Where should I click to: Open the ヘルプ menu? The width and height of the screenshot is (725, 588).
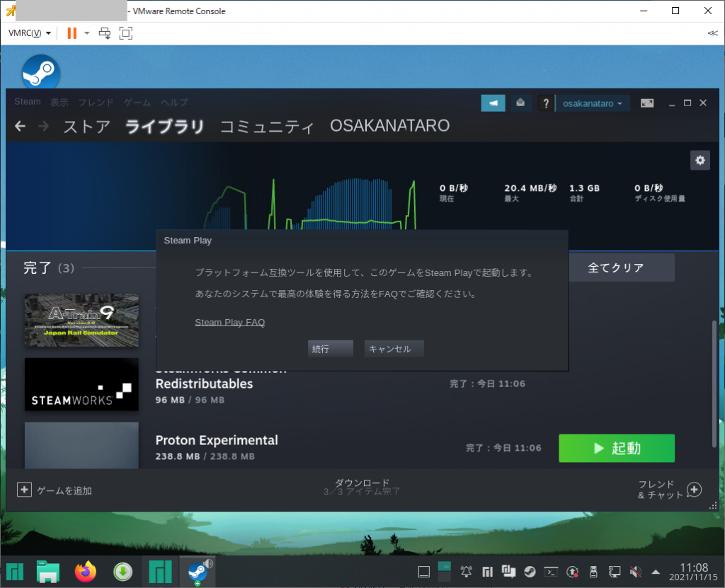point(174,102)
